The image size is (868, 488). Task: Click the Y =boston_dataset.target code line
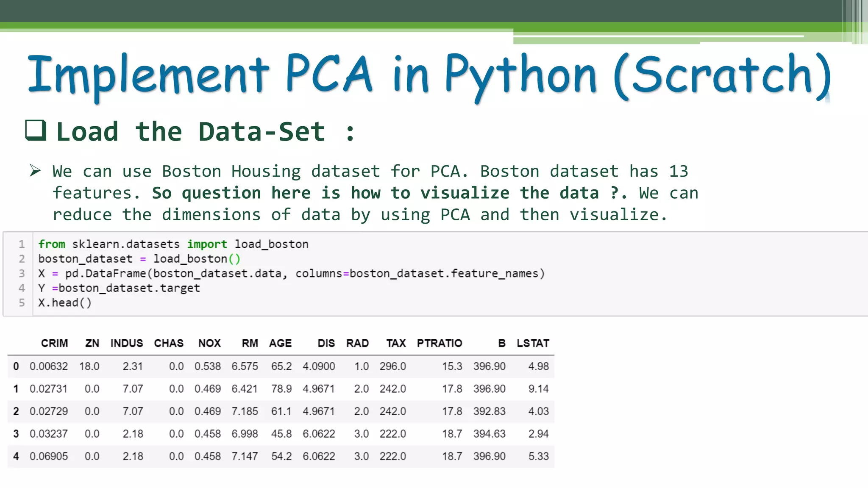point(119,288)
